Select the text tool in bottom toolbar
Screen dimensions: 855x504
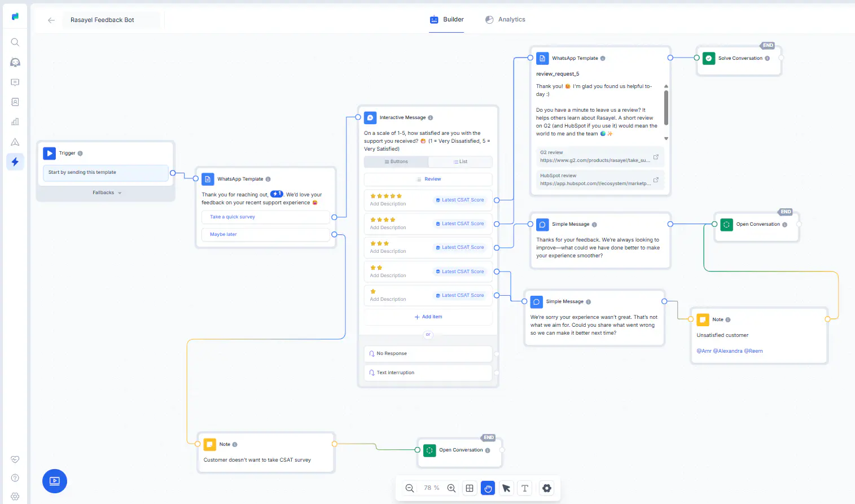(525, 488)
